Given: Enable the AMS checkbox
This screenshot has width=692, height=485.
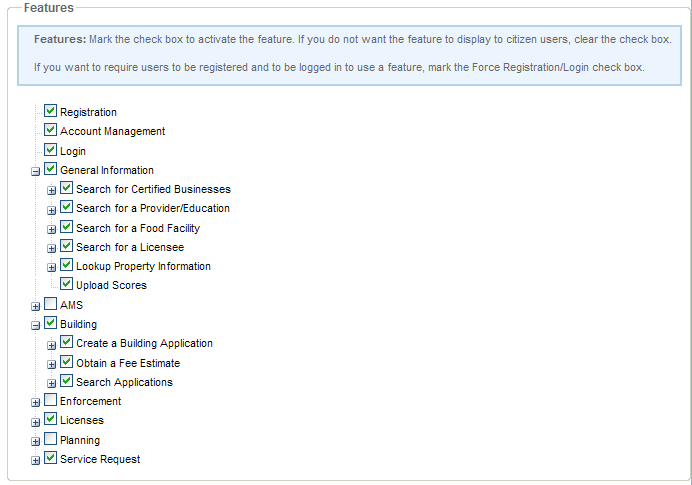Looking at the screenshot, I should point(51,304).
